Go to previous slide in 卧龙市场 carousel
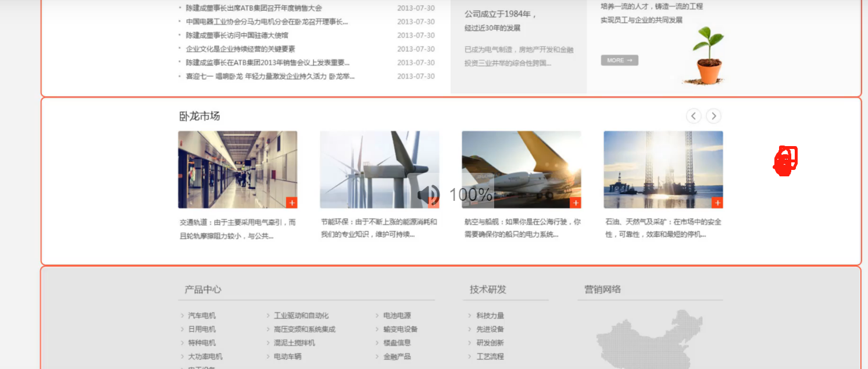This screenshot has height=369, width=868. [694, 116]
